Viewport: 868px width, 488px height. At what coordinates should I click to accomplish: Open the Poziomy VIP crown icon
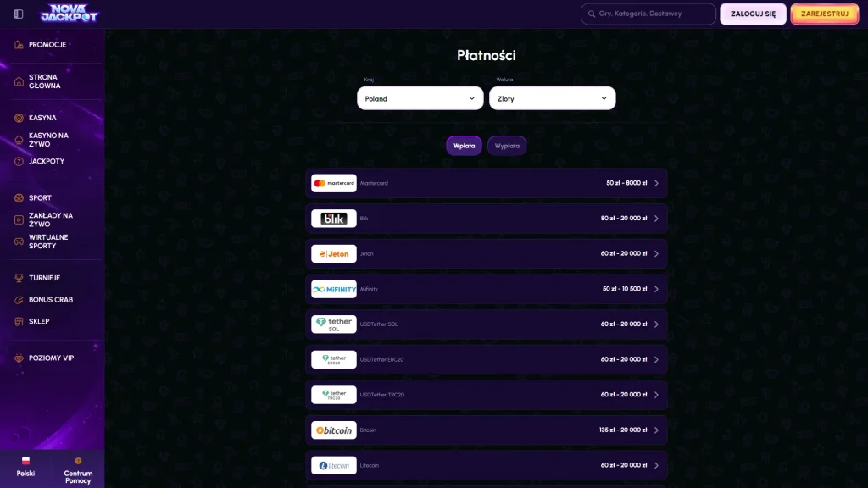tap(19, 358)
